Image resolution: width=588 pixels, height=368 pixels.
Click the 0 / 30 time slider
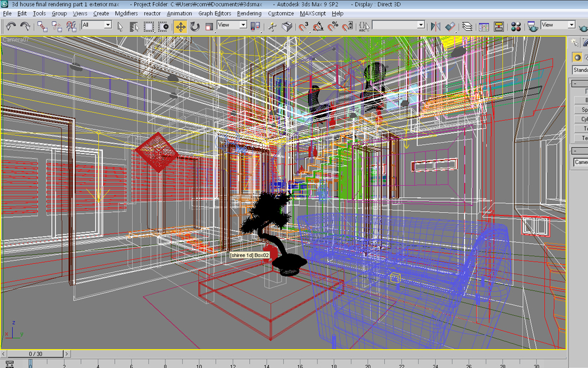pos(35,354)
